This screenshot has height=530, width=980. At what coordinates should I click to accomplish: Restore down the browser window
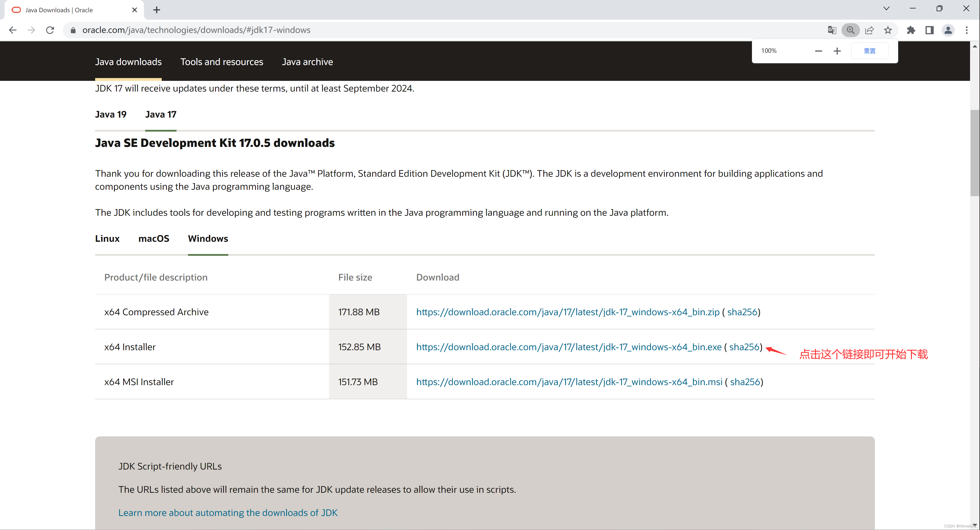point(939,8)
